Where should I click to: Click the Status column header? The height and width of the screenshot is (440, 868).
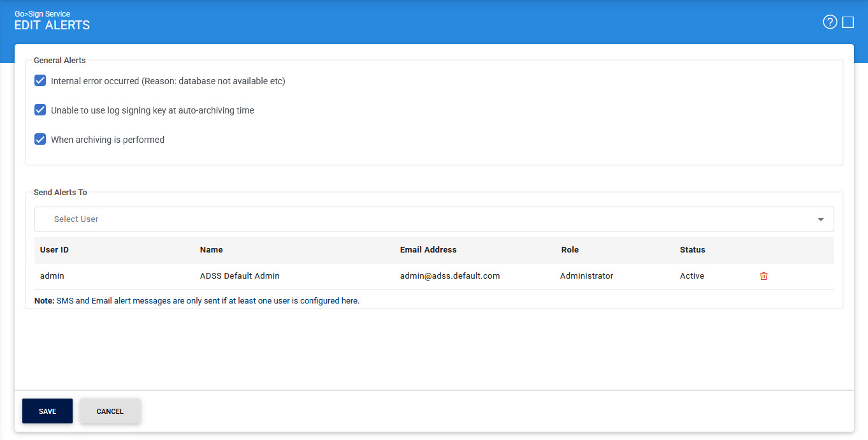click(692, 250)
